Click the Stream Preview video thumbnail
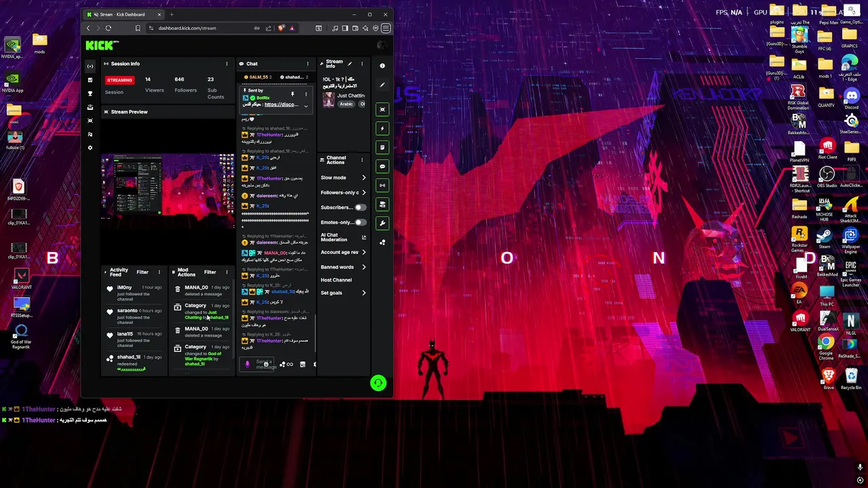 (168, 191)
